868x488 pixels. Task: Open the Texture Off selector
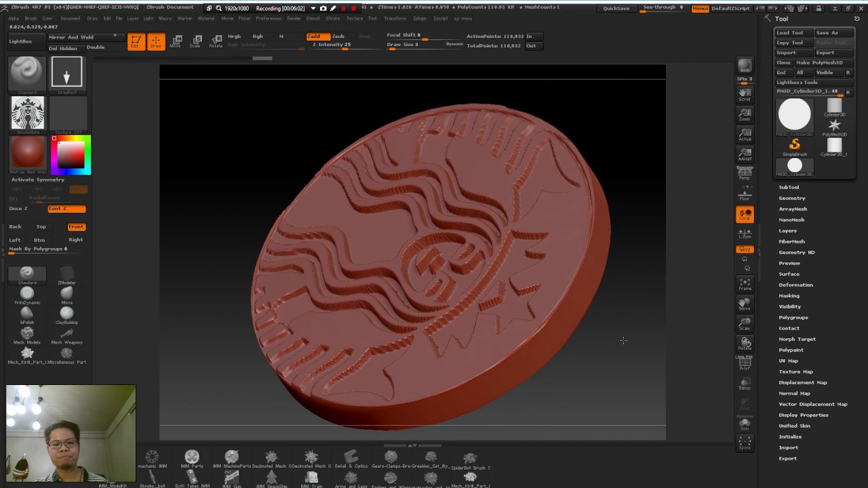(68, 113)
